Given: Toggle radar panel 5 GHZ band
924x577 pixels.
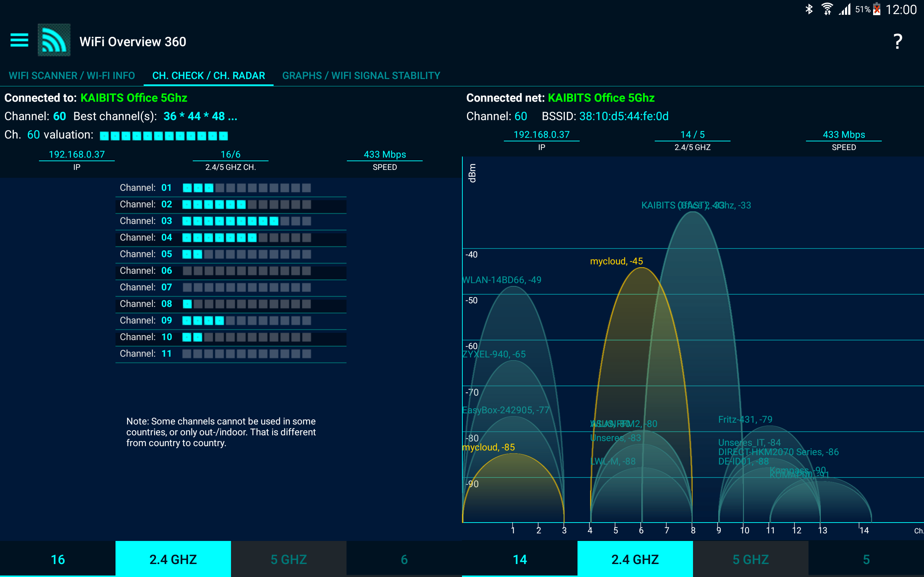Looking at the screenshot, I should tap(750, 559).
